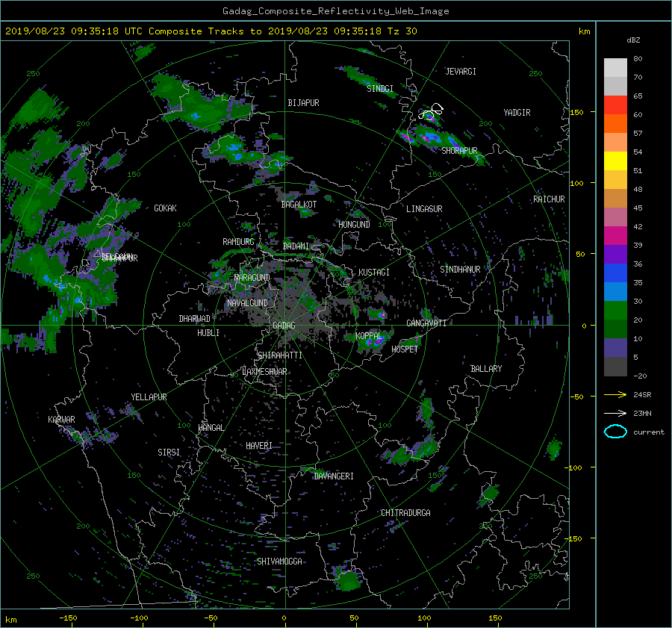Click the white 23MN arrow legend icon
Image resolution: width=672 pixels, height=628 pixels.
pyautogui.click(x=615, y=414)
